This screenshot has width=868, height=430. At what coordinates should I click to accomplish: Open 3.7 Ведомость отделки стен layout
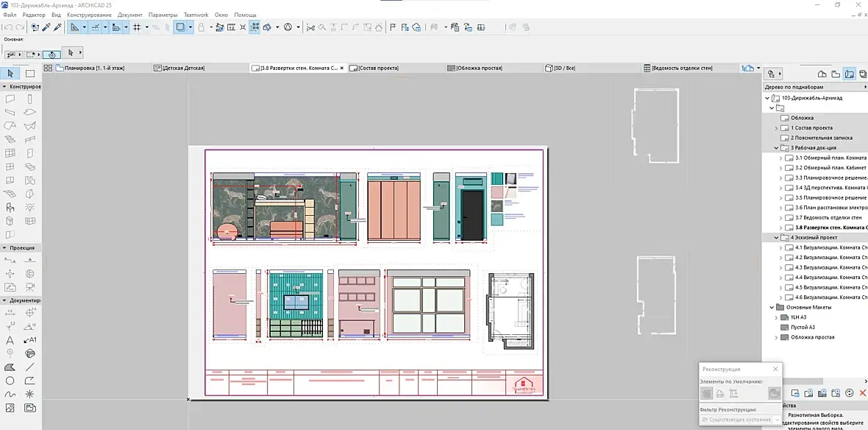(827, 218)
